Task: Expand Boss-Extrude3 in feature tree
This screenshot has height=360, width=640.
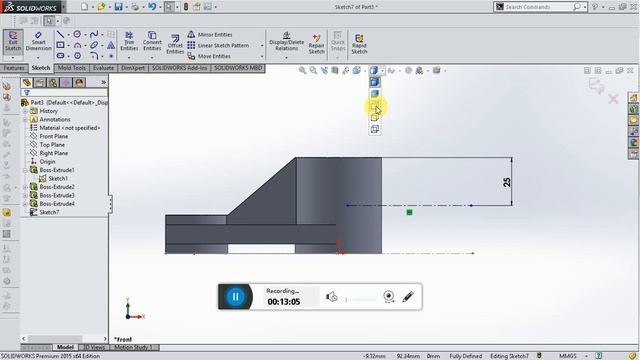Action: coord(25,196)
